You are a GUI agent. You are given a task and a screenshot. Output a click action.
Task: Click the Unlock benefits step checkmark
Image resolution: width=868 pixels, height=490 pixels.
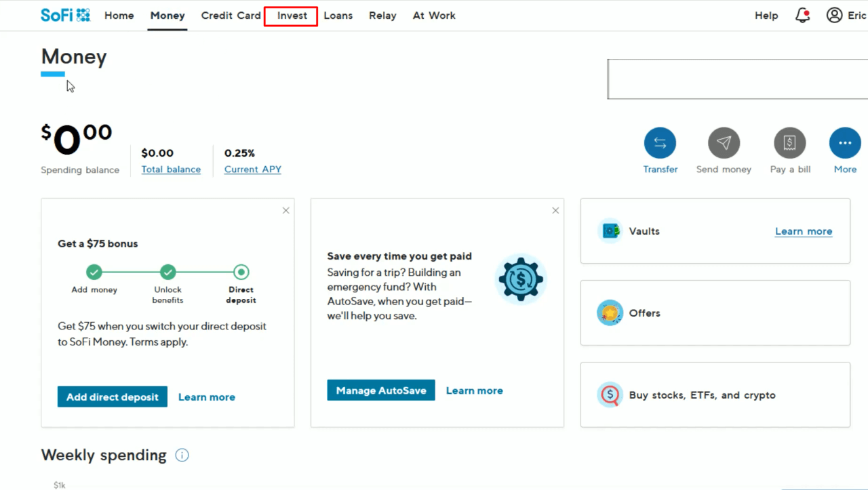(x=167, y=272)
